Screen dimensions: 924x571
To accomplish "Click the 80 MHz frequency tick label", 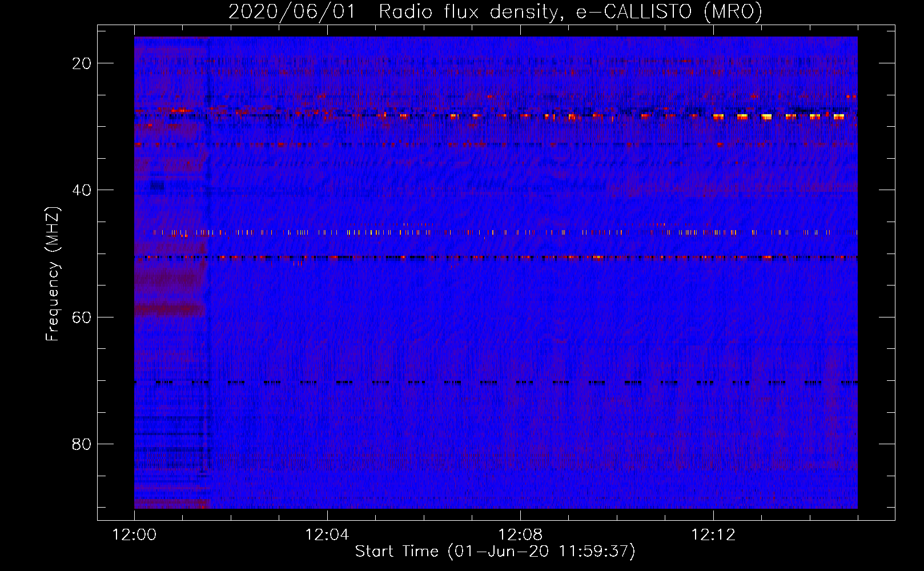I will point(82,444).
